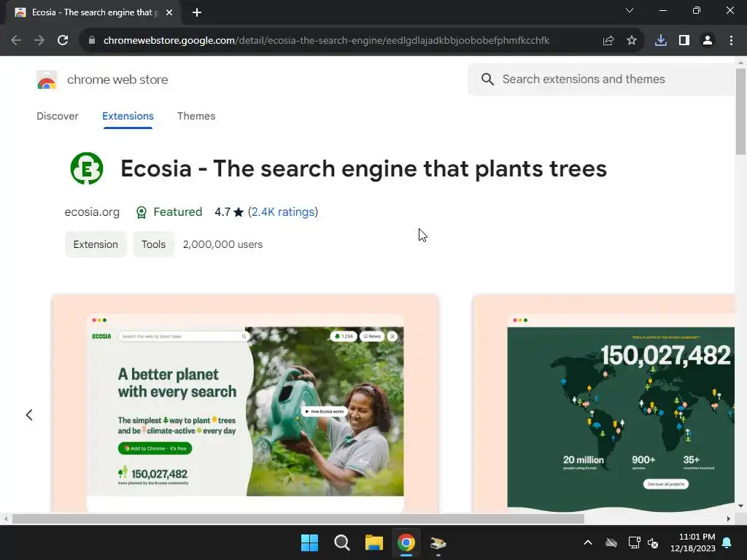747x560 pixels.
Task: Open the tree map screenshot thumbnail
Action: [603, 403]
